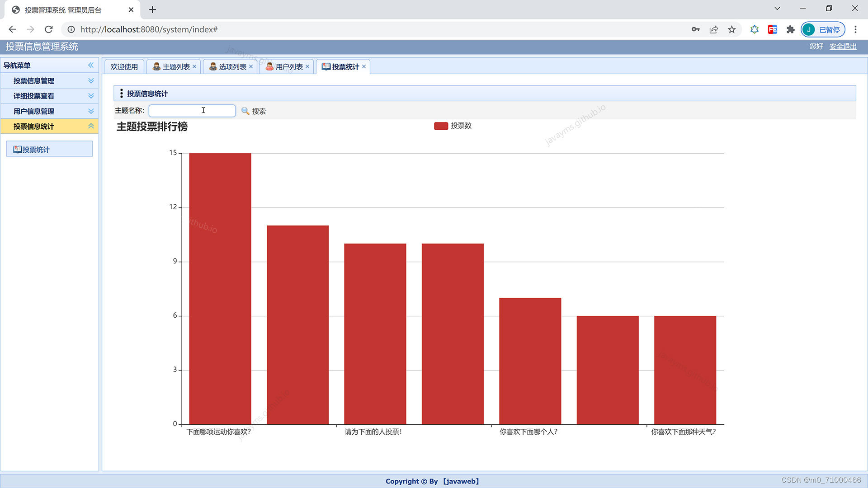Go forward in browser history

(x=30, y=29)
